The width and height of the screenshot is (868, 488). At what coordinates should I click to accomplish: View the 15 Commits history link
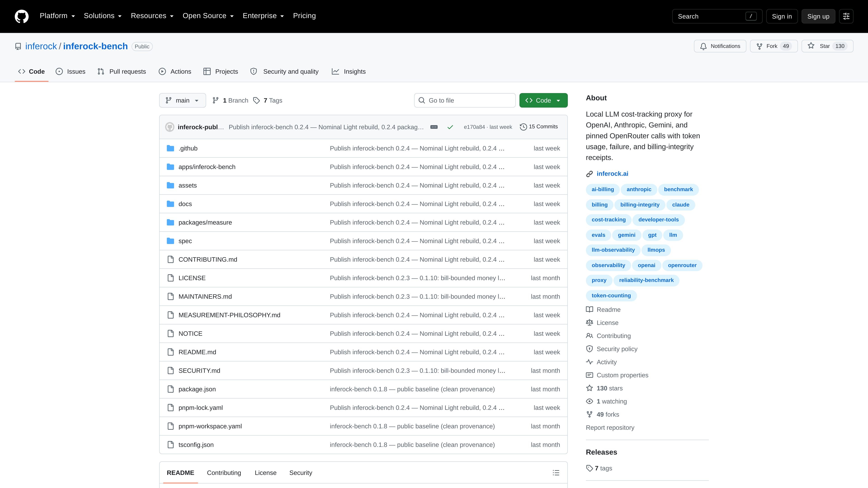pos(539,127)
